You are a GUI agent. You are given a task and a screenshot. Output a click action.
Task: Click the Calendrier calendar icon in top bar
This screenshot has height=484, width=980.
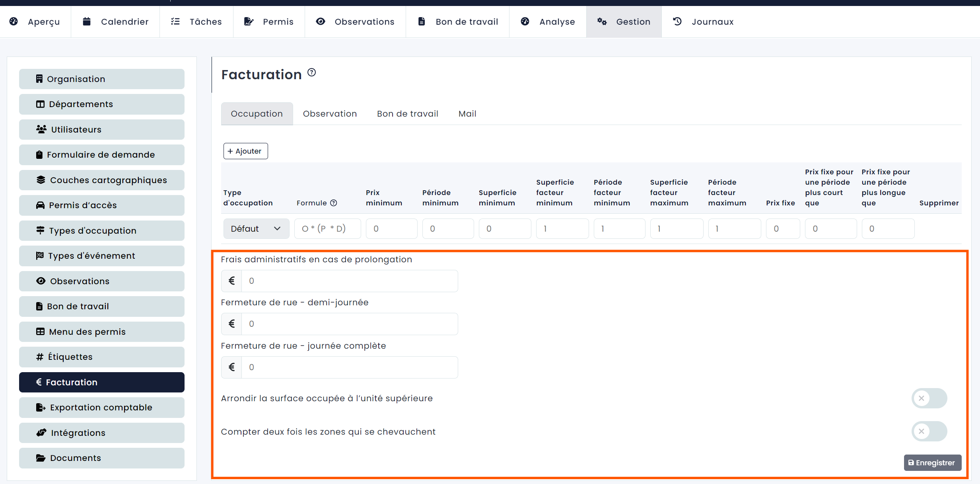click(87, 21)
